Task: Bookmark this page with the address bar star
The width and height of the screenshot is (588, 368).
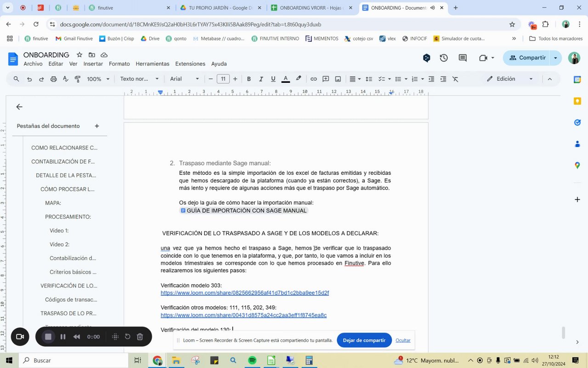Action: click(x=512, y=24)
